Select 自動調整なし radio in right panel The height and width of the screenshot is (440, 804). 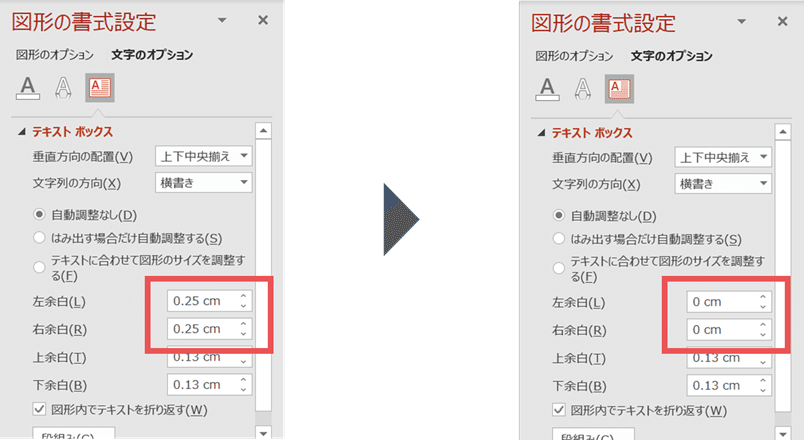click(559, 215)
